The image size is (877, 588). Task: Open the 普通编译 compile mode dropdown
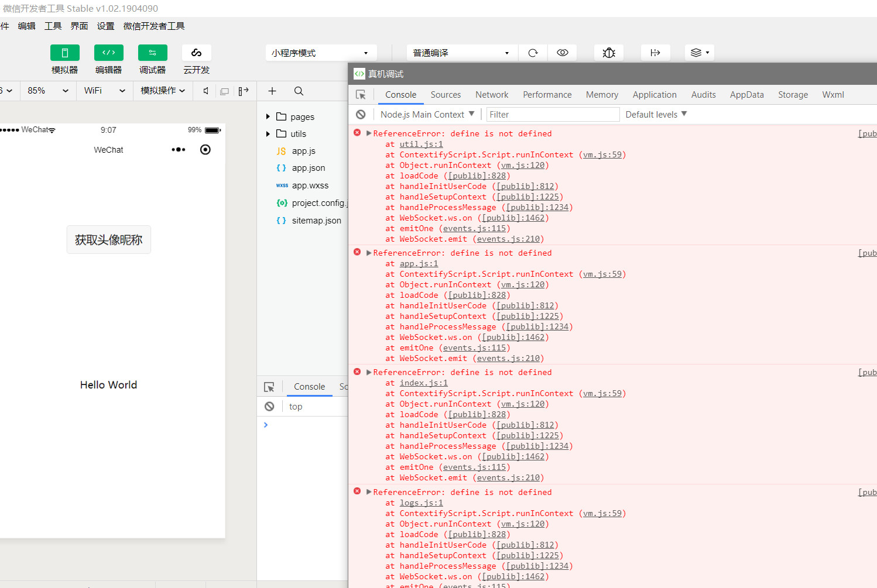click(x=463, y=53)
